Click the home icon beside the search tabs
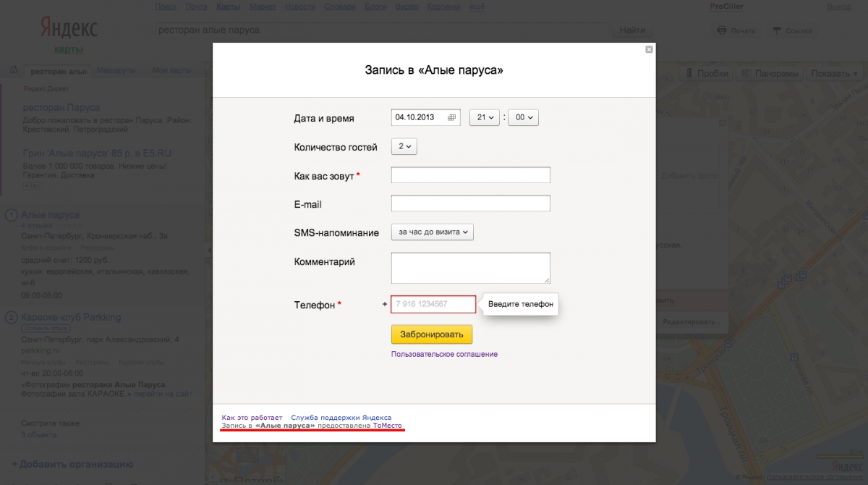The image size is (868, 485). coord(13,70)
